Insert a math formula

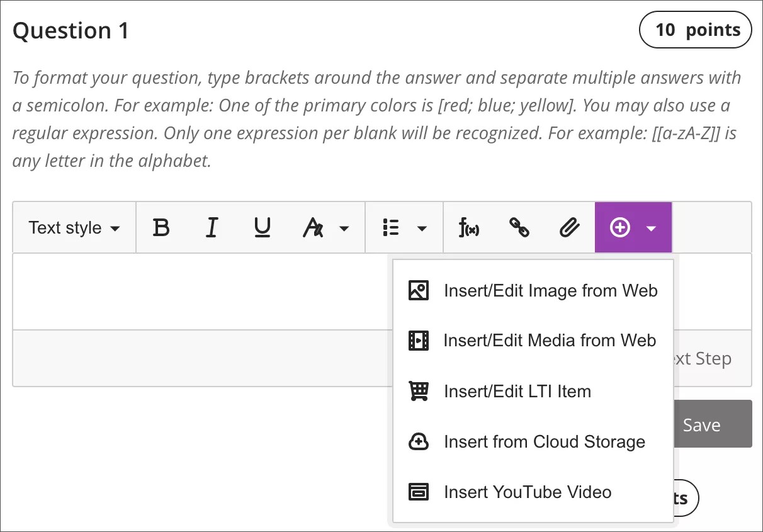470,227
